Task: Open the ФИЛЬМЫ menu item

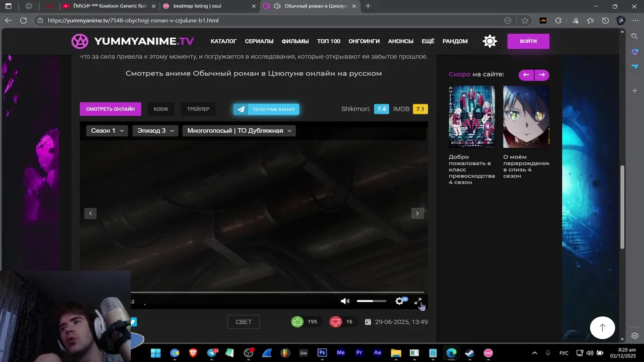Action: click(x=295, y=41)
